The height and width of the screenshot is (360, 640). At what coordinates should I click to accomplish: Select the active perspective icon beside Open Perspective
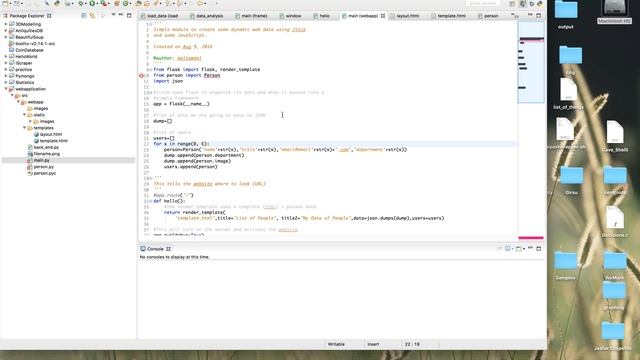coord(522,4)
